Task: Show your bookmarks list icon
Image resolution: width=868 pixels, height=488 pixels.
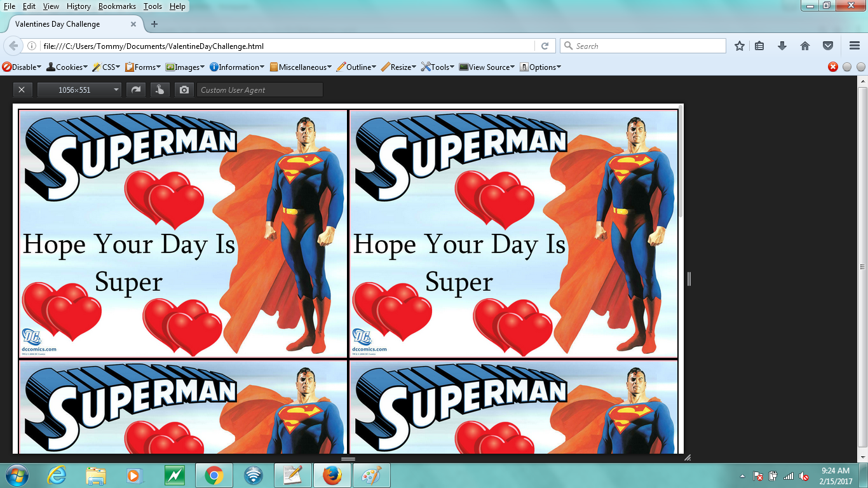Action: click(760, 46)
